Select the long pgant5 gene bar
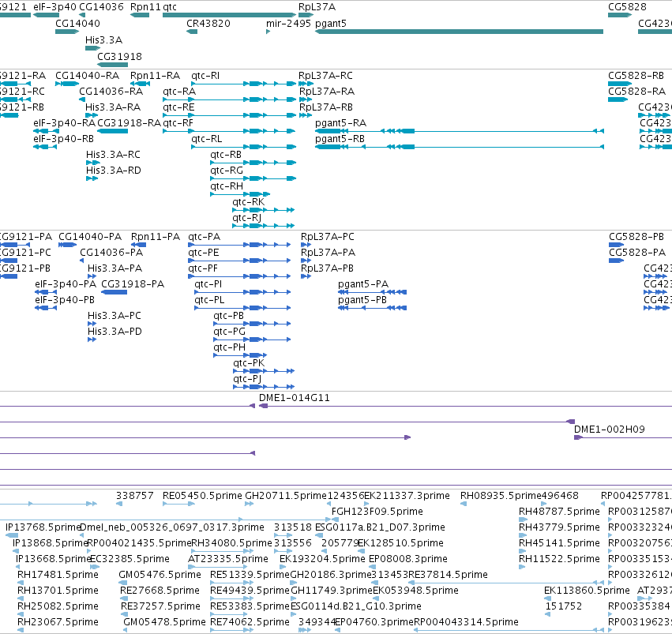Viewport: 672px width, 634px height. [459, 32]
